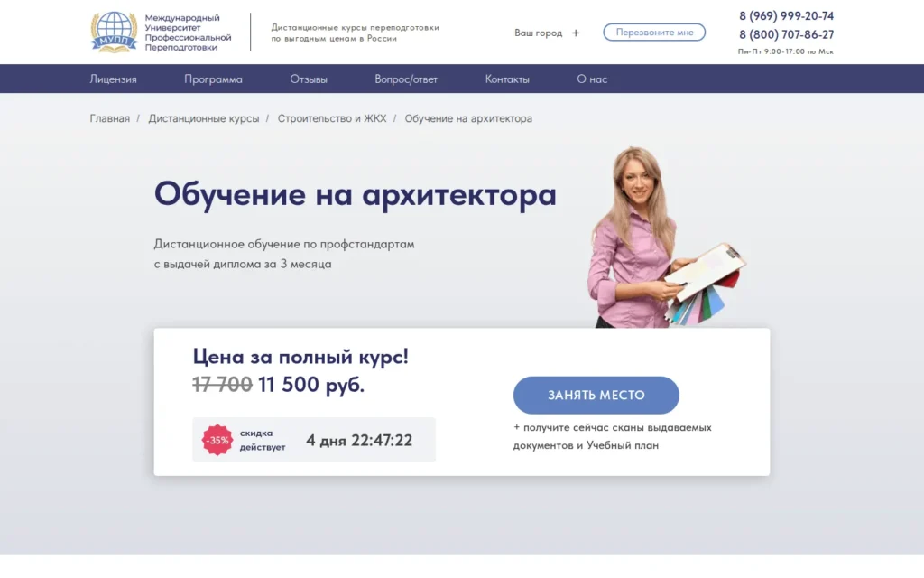924x578 pixels.
Task: Open Контакты menu item
Action: click(x=507, y=79)
